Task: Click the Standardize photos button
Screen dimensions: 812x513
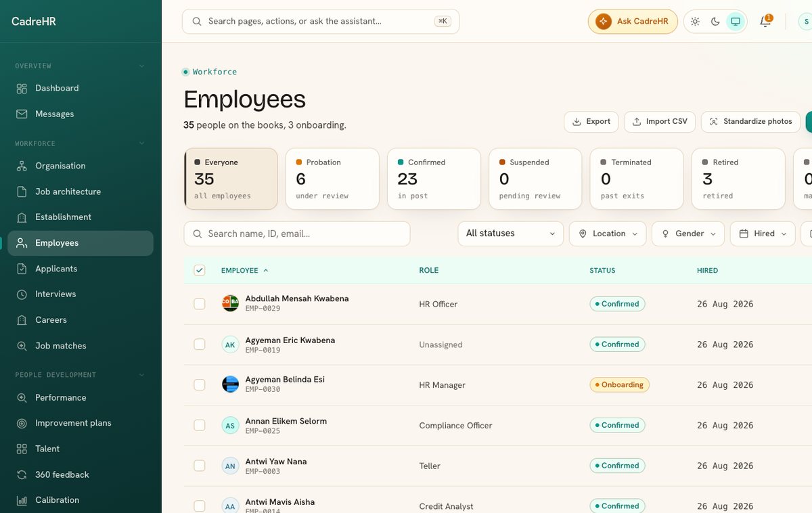Action: coord(750,122)
